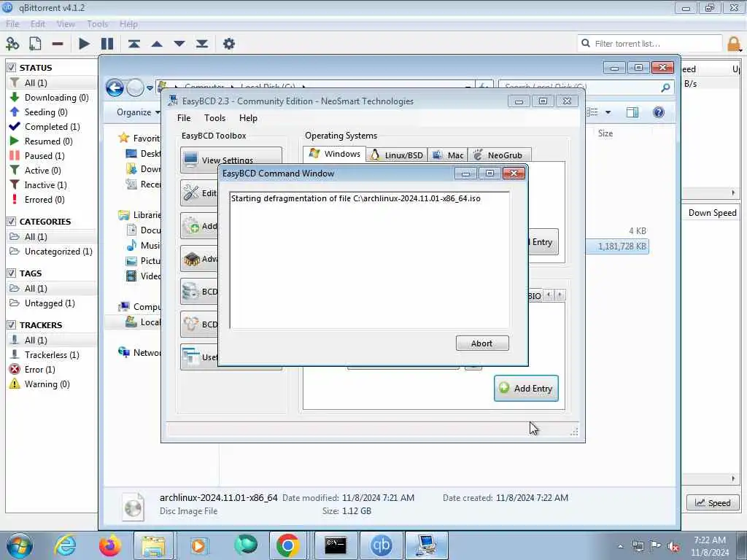Open Internet Explorer from taskbar
747x560 pixels.
pyautogui.click(x=65, y=545)
